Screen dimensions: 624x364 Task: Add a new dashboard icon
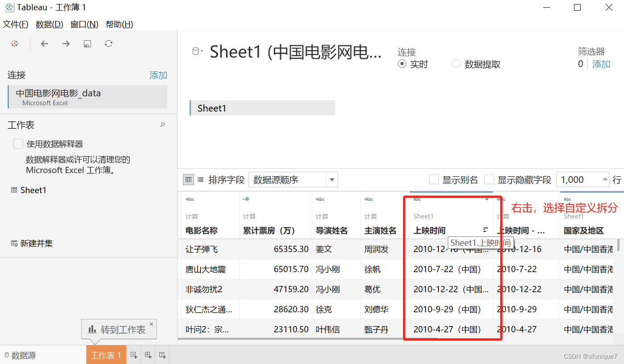[x=148, y=355]
